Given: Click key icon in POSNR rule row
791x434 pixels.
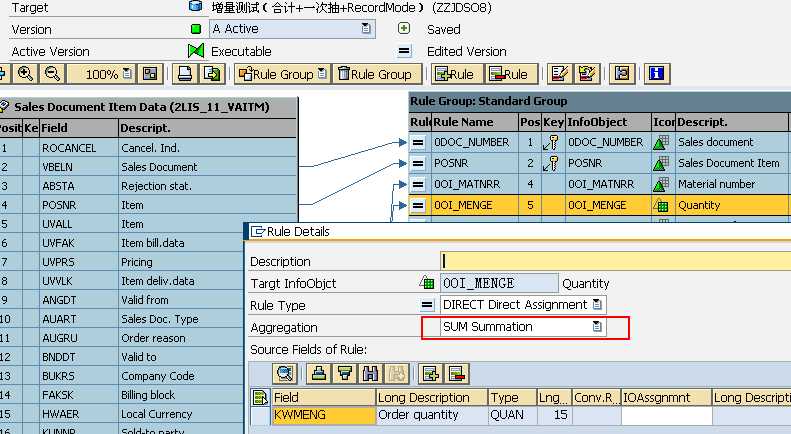Looking at the screenshot, I should coord(551,164).
